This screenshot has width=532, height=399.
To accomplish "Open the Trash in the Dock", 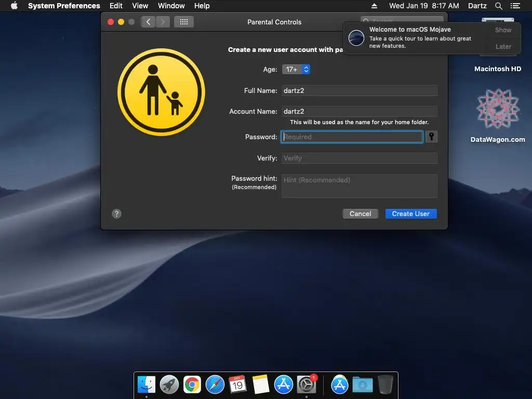I will coord(385,385).
